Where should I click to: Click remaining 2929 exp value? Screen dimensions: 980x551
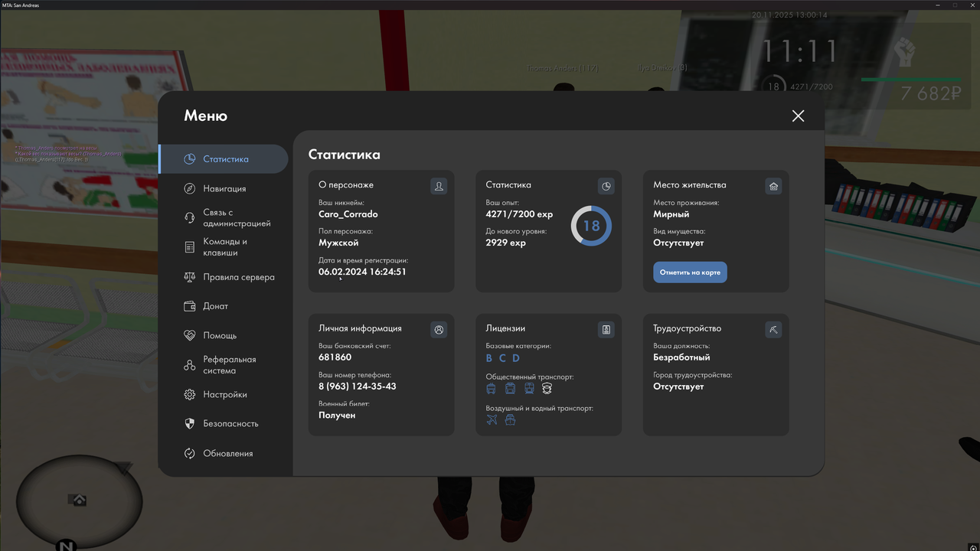coord(505,243)
